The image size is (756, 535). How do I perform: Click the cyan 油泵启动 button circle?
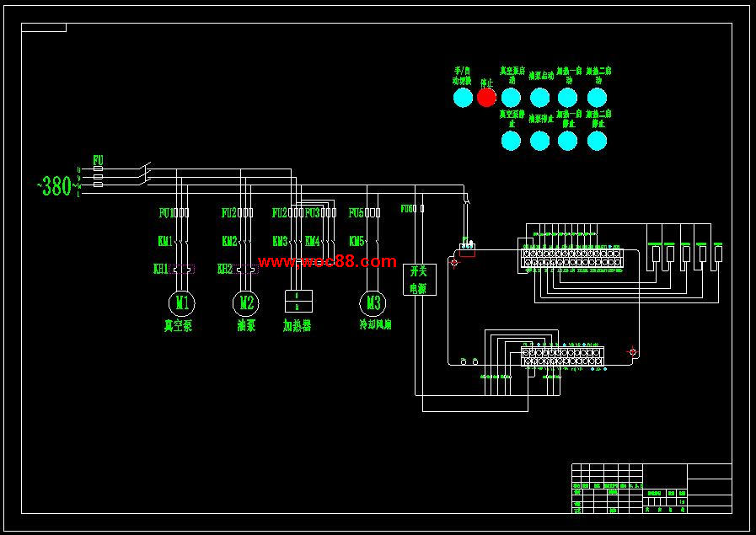point(539,98)
